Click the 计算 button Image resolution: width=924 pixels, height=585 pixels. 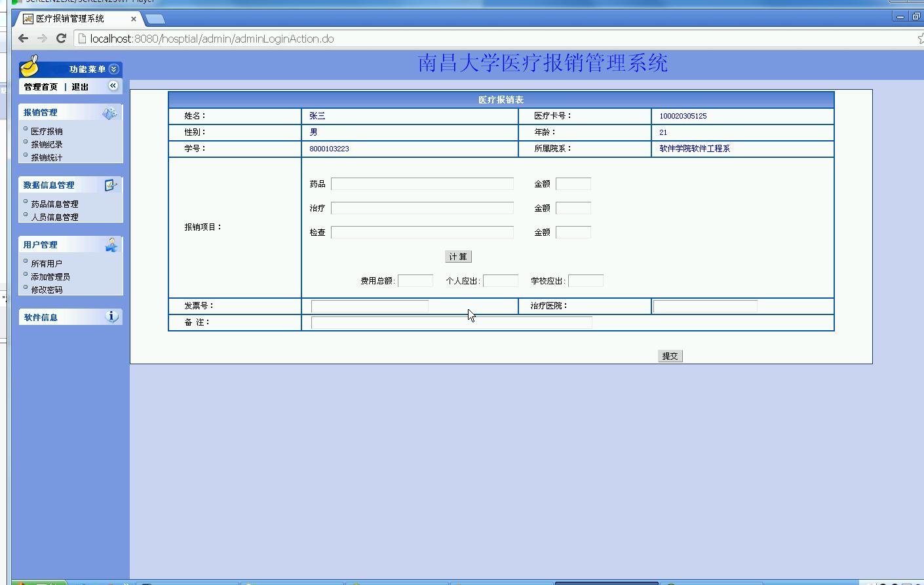click(x=458, y=257)
